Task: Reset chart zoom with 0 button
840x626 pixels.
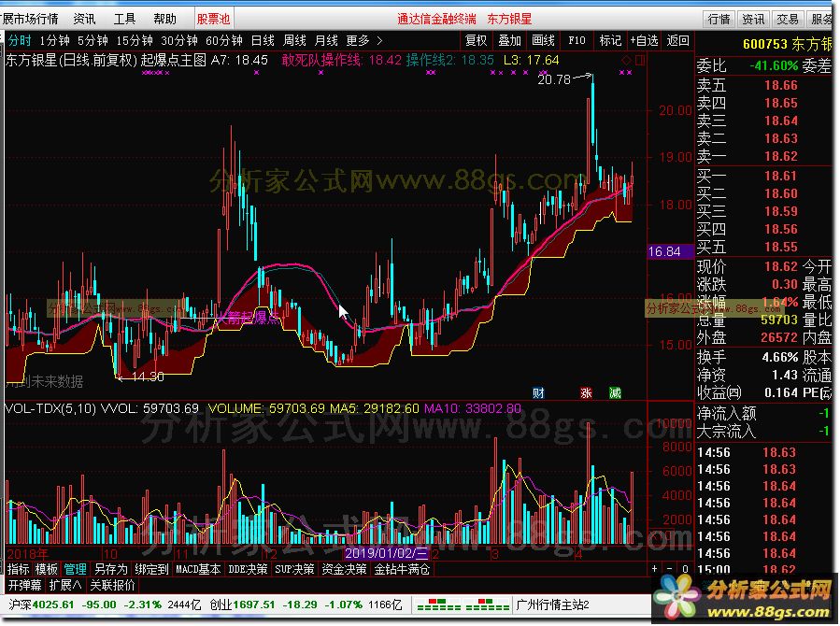Action: pos(685,569)
